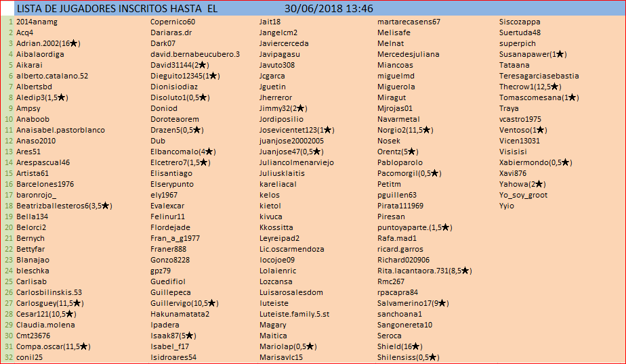Select the Shield(16★) entry

coord(400,346)
